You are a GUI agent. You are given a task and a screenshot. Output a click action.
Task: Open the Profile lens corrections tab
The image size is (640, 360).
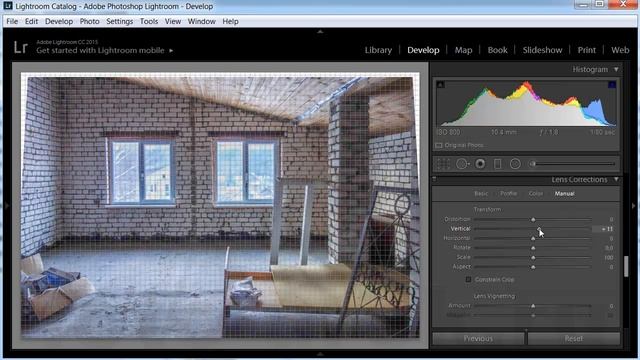[x=509, y=193]
